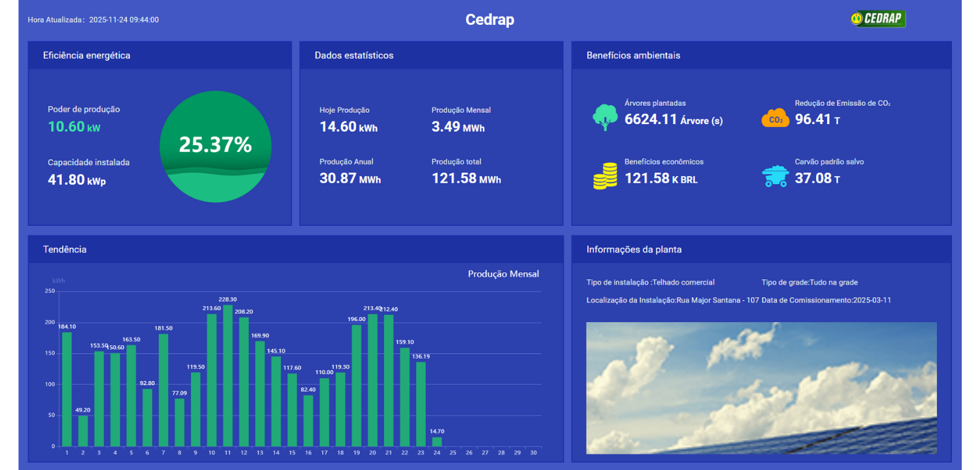Click the green tree icon

pyautogui.click(x=605, y=117)
